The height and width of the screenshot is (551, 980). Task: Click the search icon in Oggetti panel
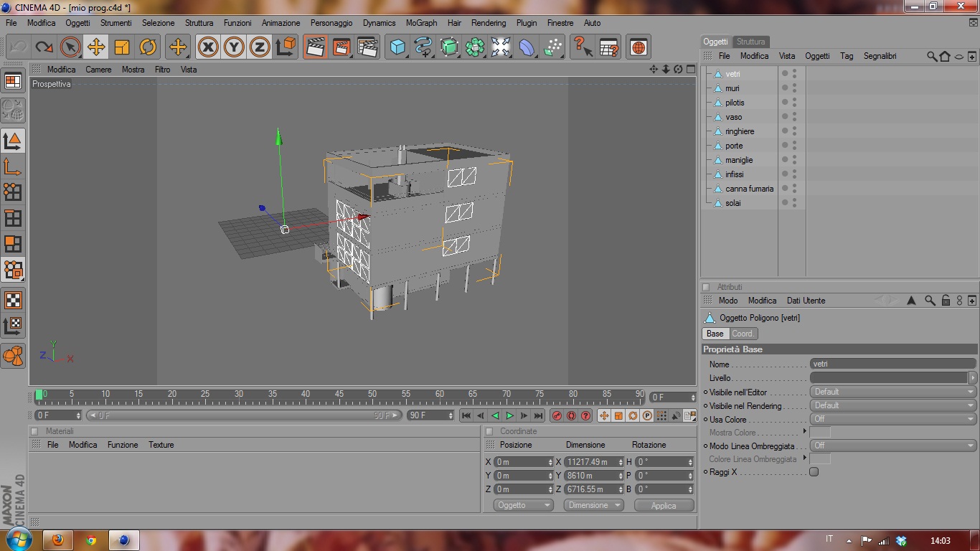[x=931, y=56]
